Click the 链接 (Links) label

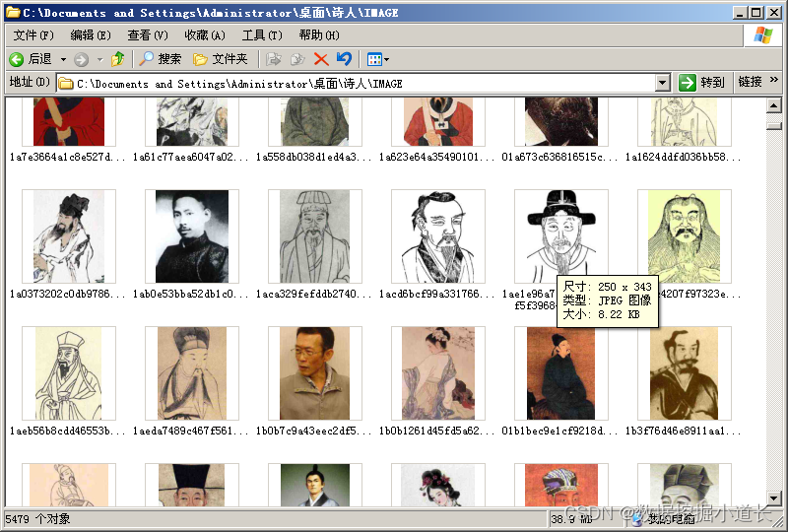tap(750, 82)
